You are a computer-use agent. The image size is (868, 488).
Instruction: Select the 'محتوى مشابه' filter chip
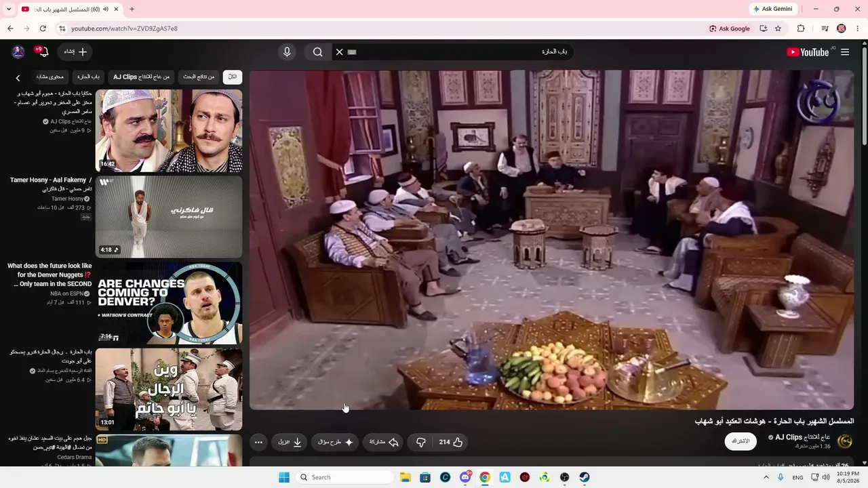click(50, 77)
